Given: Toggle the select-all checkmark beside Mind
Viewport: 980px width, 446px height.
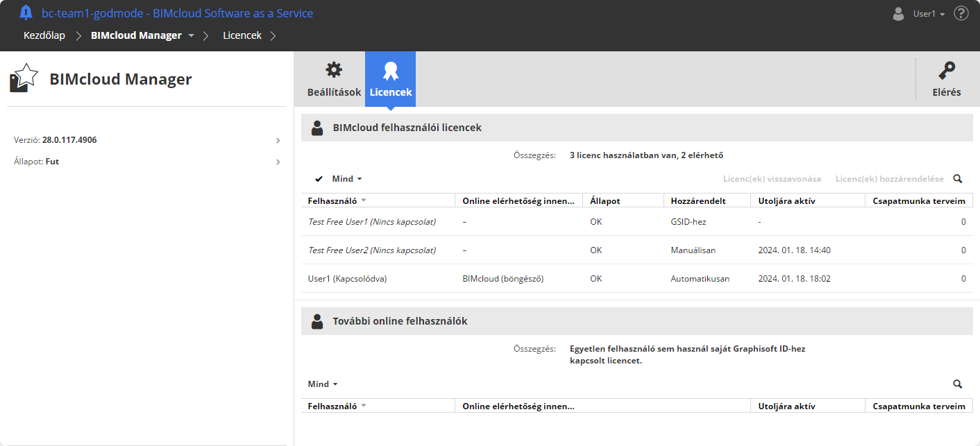Looking at the screenshot, I should 319,179.
